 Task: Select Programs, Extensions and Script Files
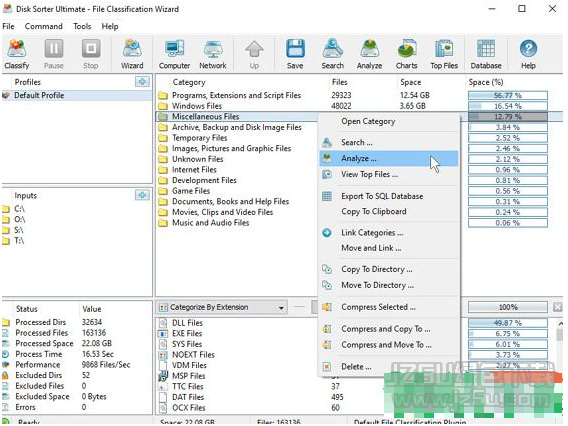[x=237, y=95]
